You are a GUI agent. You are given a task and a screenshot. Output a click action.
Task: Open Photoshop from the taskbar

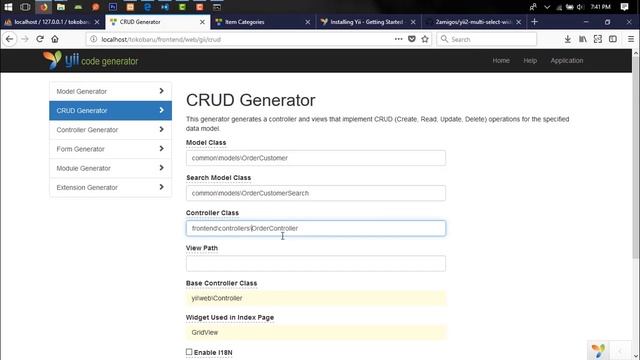click(x=113, y=7)
